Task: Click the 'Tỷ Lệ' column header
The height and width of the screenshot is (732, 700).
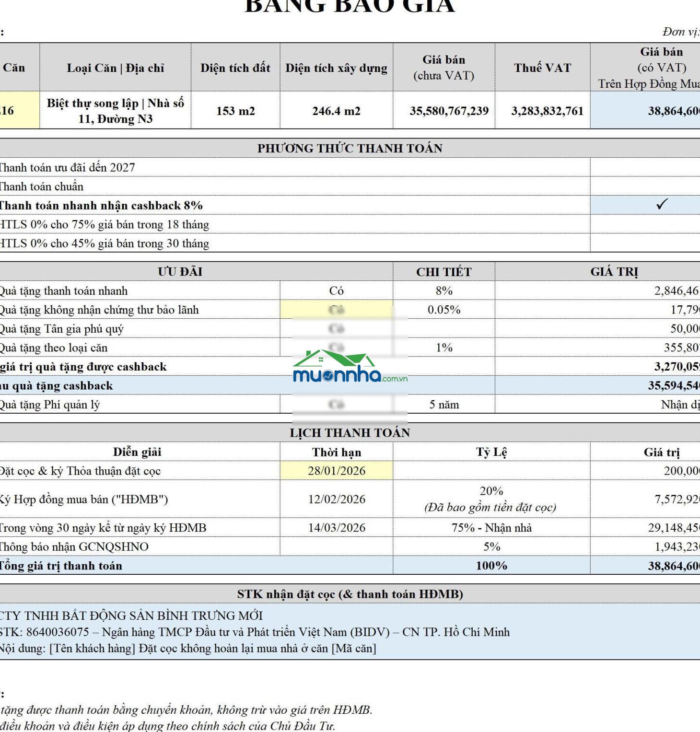Action: 491,452
